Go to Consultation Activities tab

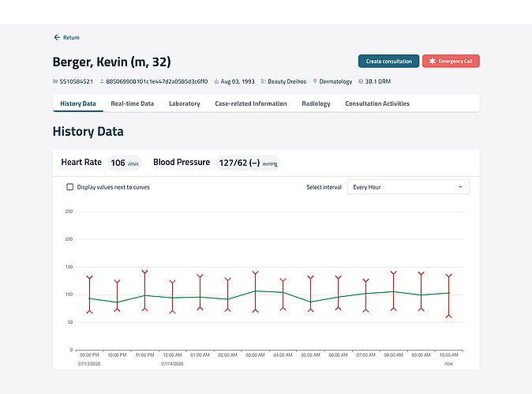click(x=377, y=103)
